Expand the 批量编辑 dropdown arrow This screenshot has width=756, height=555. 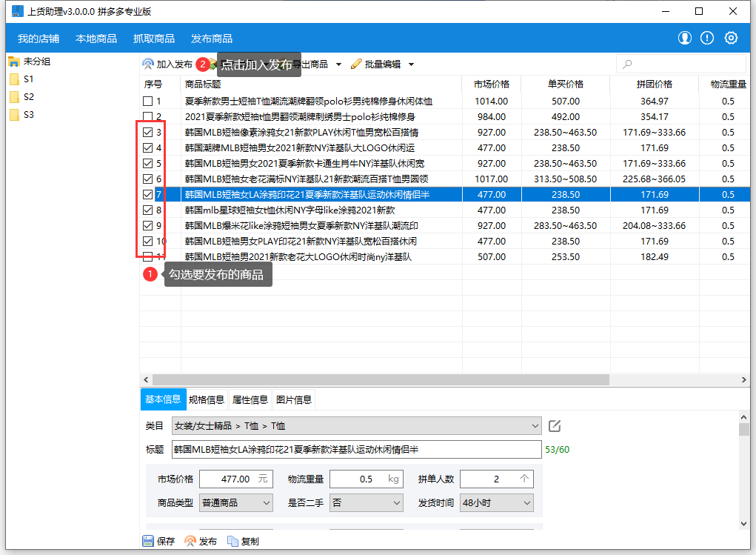pos(411,64)
